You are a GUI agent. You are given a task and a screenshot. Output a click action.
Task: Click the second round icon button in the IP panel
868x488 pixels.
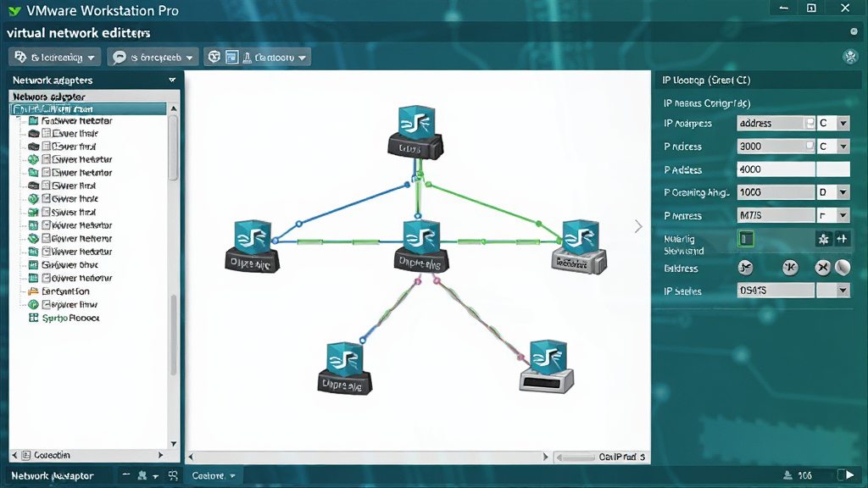tap(791, 268)
